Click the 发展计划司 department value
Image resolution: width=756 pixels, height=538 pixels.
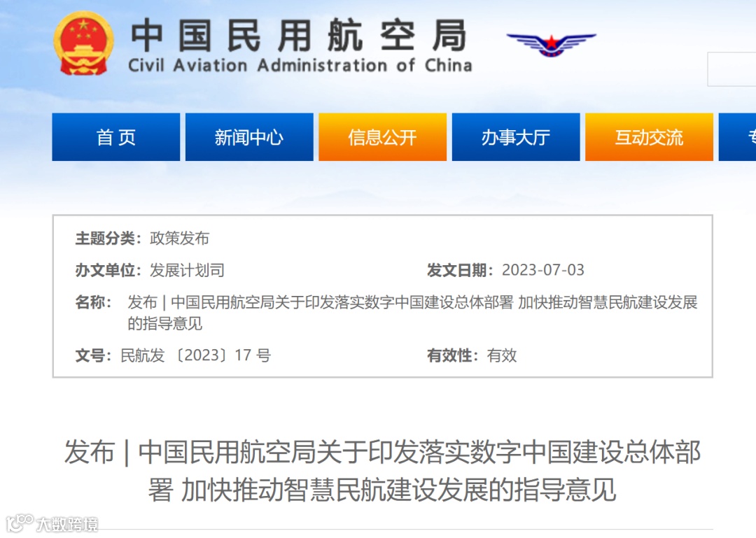187,270
